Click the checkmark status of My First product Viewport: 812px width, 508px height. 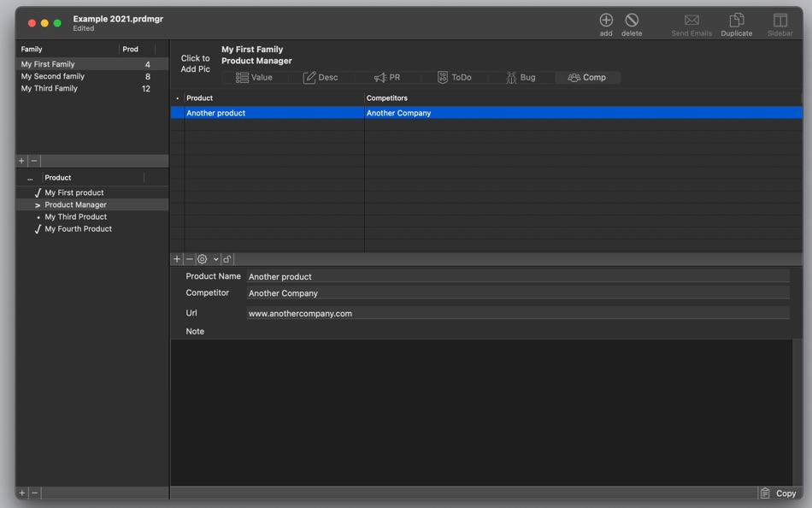(38, 192)
